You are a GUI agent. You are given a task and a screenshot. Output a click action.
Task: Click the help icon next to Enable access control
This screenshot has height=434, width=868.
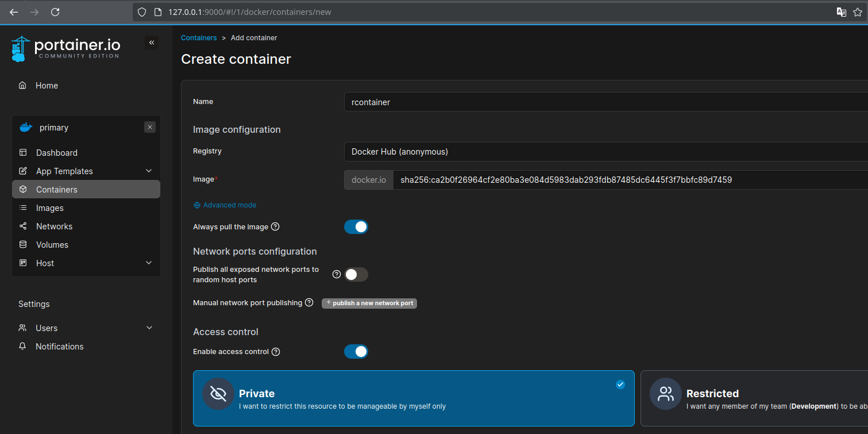(276, 351)
